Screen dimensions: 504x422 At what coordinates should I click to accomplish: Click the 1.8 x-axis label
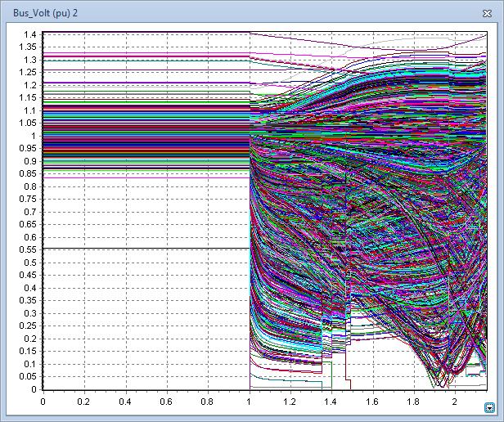pos(413,402)
